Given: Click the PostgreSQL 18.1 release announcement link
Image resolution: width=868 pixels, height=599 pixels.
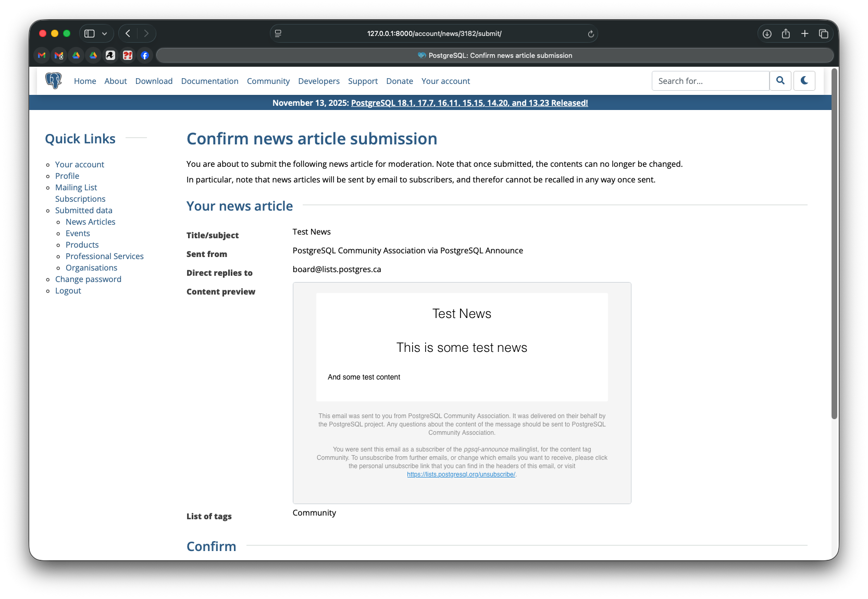Looking at the screenshot, I should (x=469, y=103).
